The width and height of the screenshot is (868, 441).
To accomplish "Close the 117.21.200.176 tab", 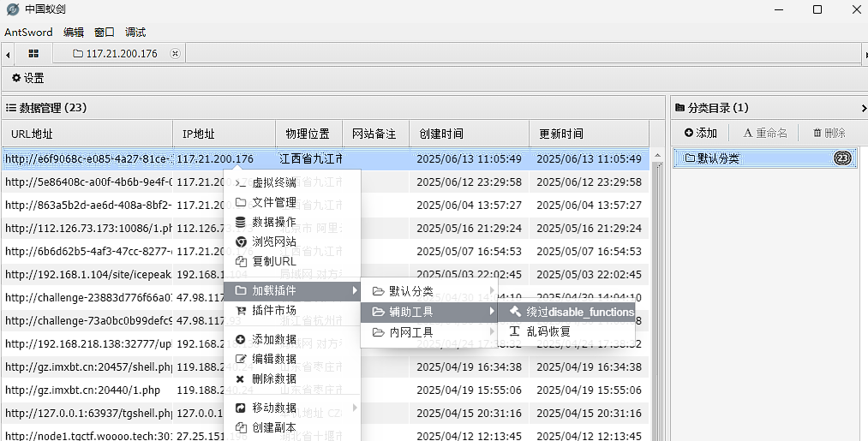I will coord(175,53).
